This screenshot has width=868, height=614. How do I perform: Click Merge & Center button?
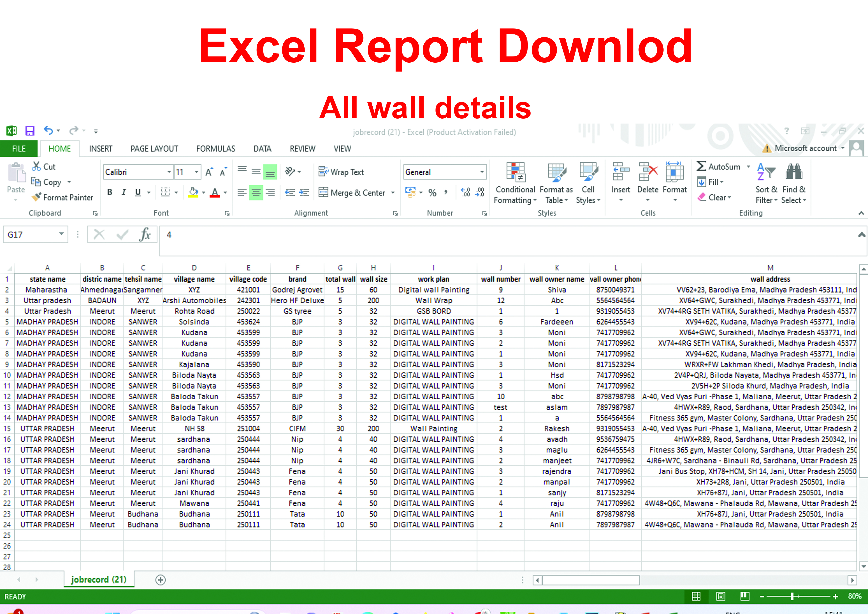[352, 193]
